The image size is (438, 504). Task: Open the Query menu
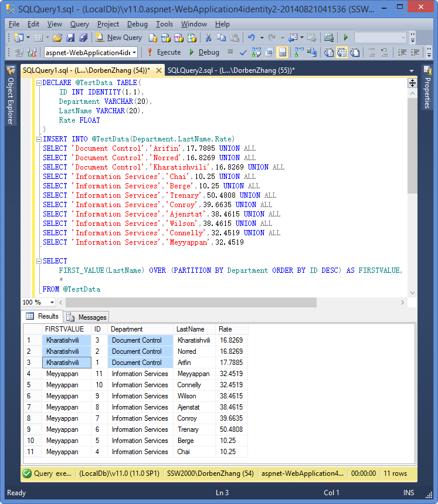pyautogui.click(x=79, y=24)
